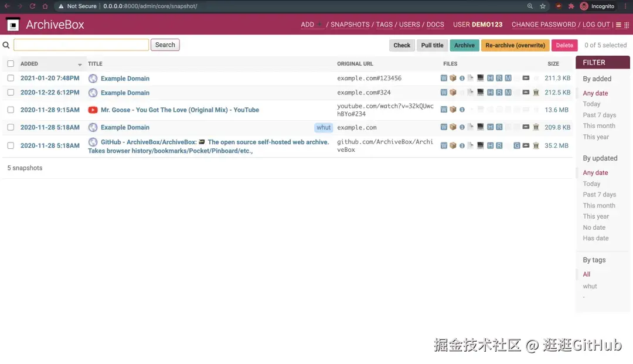This screenshot has width=633, height=364.
Task: Filter By updated: Has date
Action: click(595, 239)
